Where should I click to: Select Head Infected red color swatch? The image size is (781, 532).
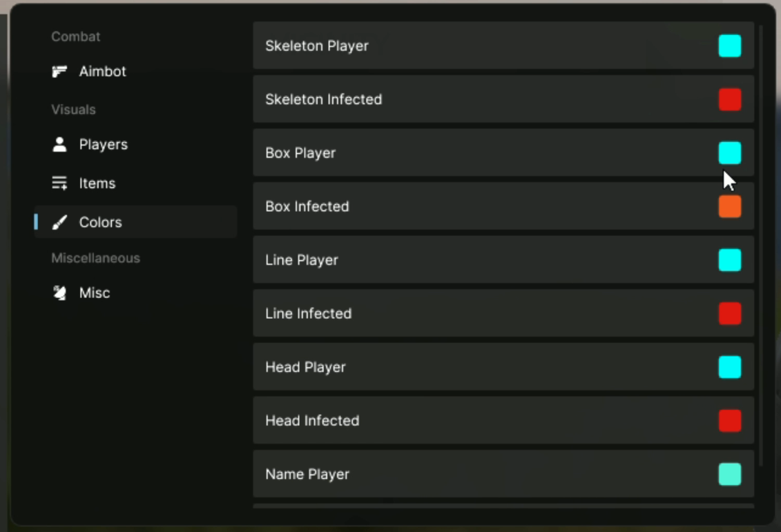(729, 421)
